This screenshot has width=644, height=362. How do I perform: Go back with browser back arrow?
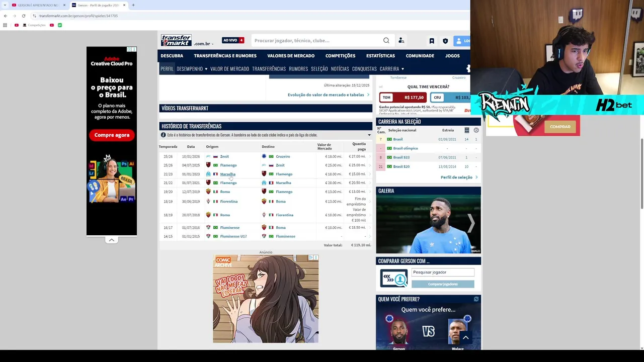coord(6,16)
